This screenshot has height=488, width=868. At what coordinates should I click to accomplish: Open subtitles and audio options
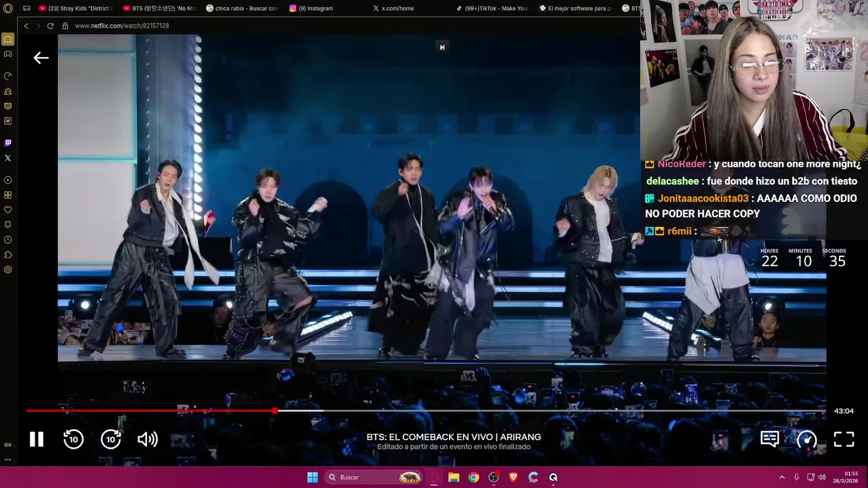pos(770,439)
